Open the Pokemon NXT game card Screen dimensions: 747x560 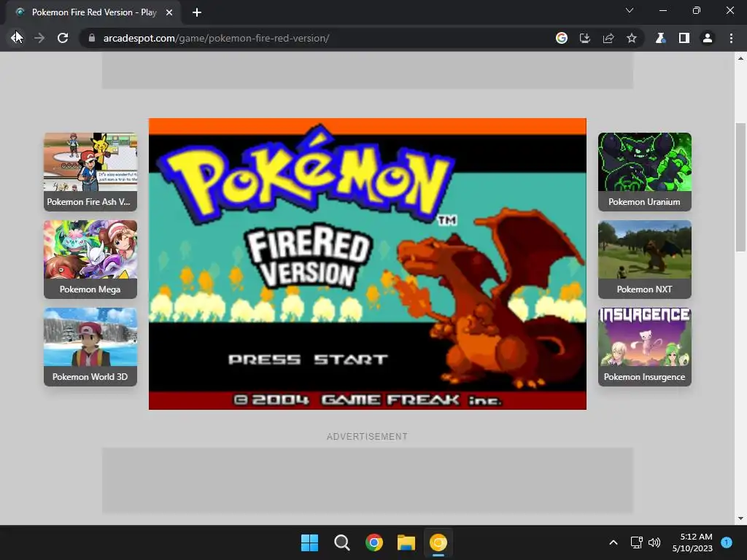click(x=645, y=260)
